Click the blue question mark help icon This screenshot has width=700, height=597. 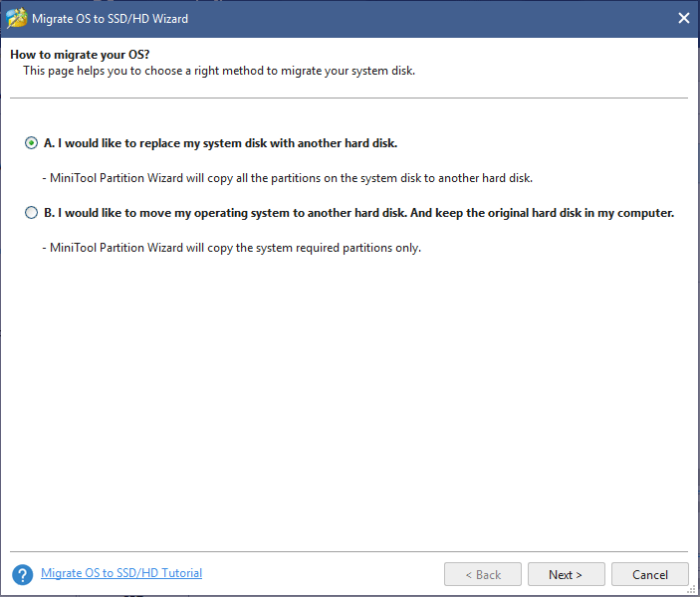[22, 575]
